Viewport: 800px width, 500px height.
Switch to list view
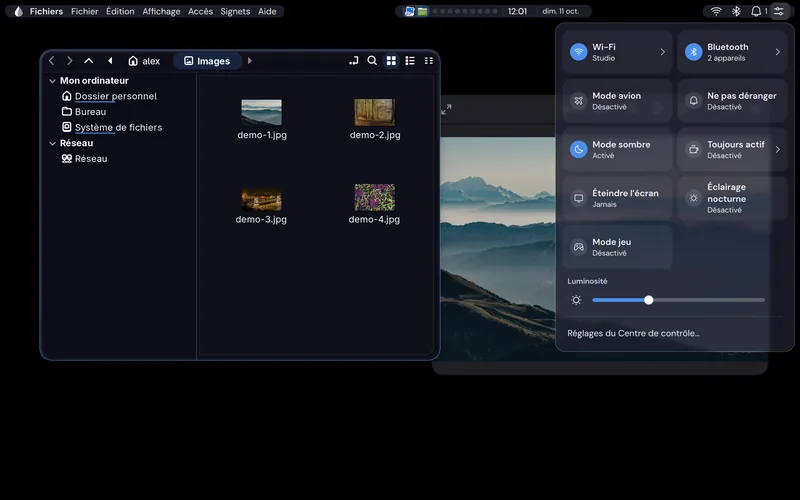click(x=410, y=61)
